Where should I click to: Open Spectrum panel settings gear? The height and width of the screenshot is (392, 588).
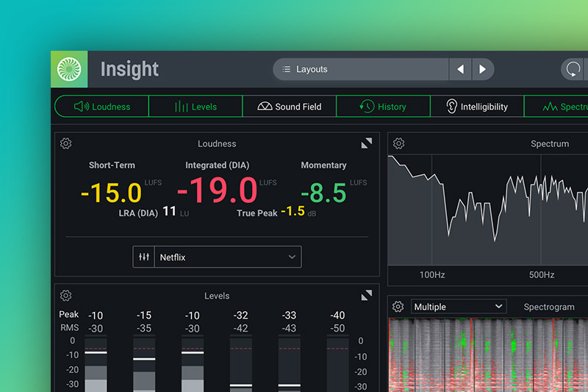398,143
